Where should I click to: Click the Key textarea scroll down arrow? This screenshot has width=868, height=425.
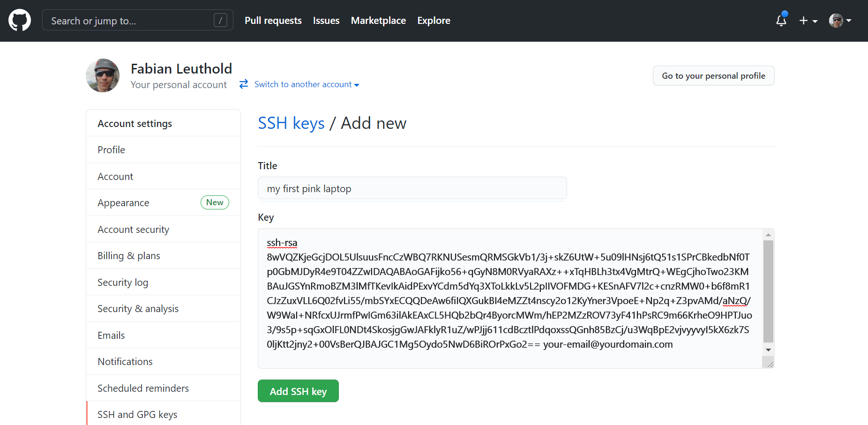tap(768, 350)
